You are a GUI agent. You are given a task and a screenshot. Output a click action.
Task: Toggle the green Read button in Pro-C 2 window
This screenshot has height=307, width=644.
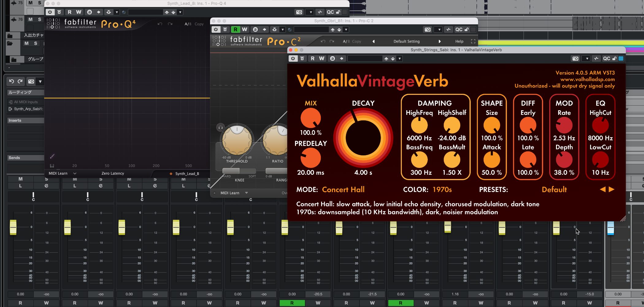pos(235,29)
